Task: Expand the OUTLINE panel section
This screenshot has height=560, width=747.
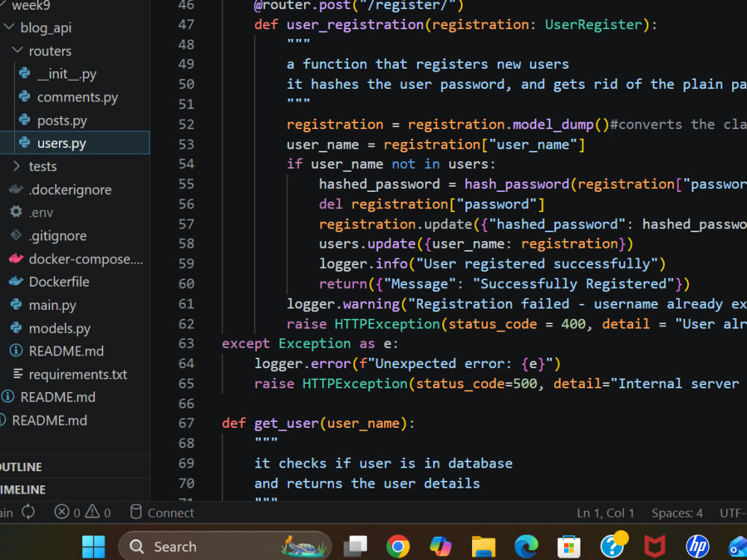Action: tap(20, 467)
